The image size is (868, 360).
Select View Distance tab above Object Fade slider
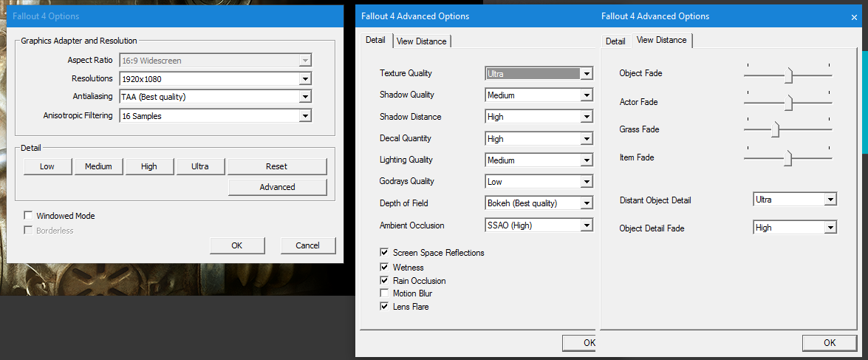coord(661,40)
